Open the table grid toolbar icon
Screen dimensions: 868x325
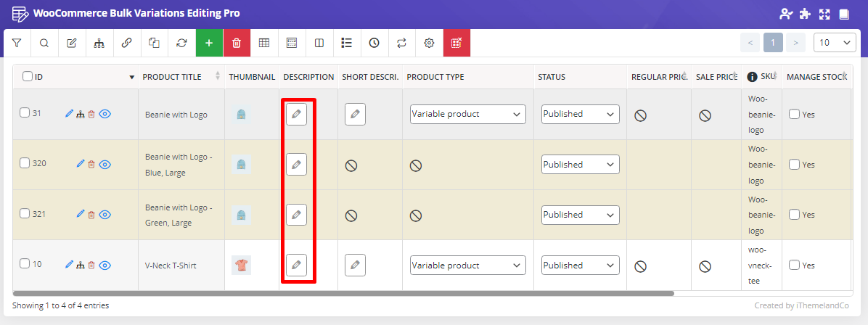[264, 43]
